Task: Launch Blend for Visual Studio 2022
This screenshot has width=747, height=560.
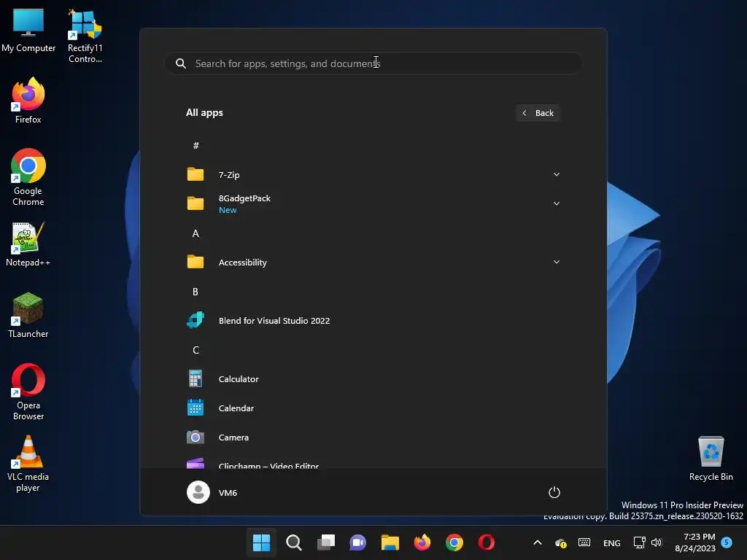Action: point(373,321)
